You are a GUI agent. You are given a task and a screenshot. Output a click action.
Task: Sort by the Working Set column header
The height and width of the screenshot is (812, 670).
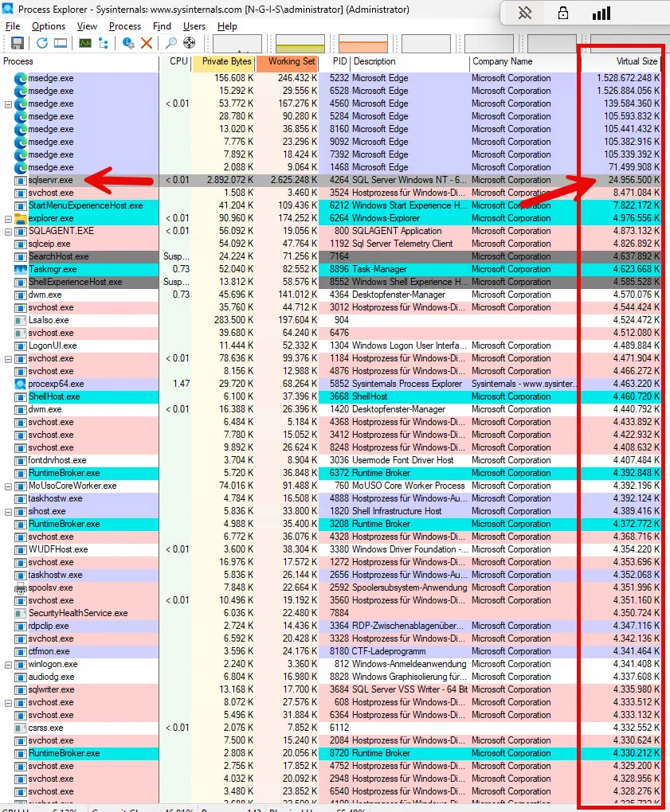coord(287,61)
